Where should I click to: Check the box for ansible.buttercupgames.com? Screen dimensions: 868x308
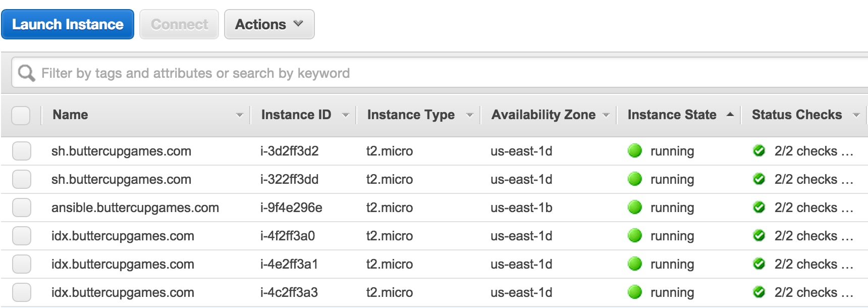click(x=22, y=208)
